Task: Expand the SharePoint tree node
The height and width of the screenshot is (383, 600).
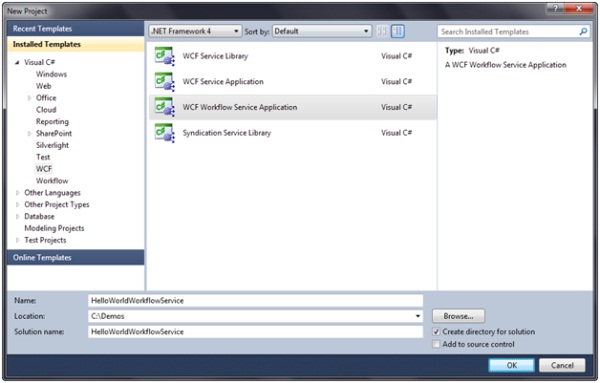Action: 29,134
